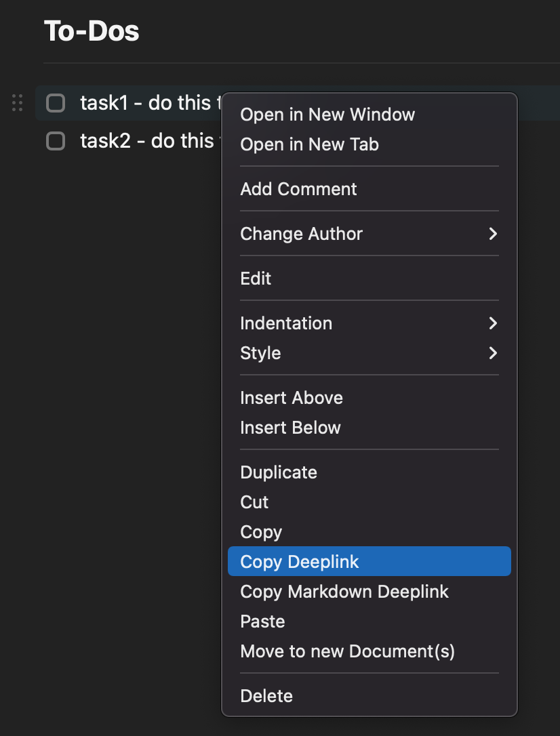The height and width of the screenshot is (736, 560).
Task: Mark task2 as complete
Action: coord(55,141)
